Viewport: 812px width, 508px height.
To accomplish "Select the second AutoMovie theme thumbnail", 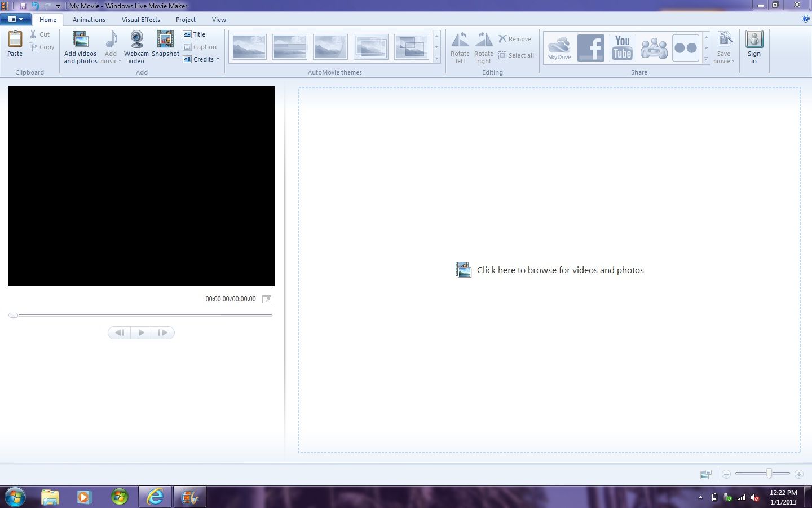I will (290, 47).
